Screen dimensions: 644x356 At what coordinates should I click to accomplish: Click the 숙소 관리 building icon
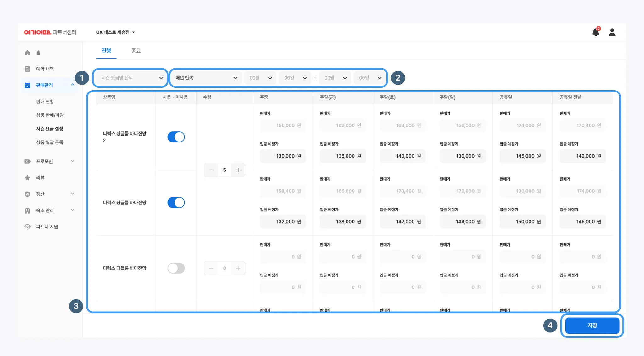(x=27, y=210)
